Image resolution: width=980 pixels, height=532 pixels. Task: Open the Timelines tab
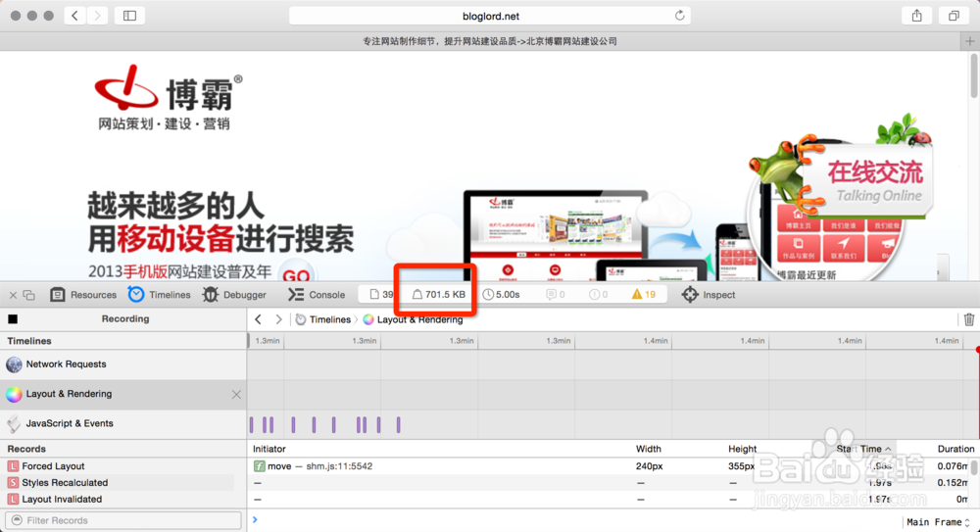160,295
